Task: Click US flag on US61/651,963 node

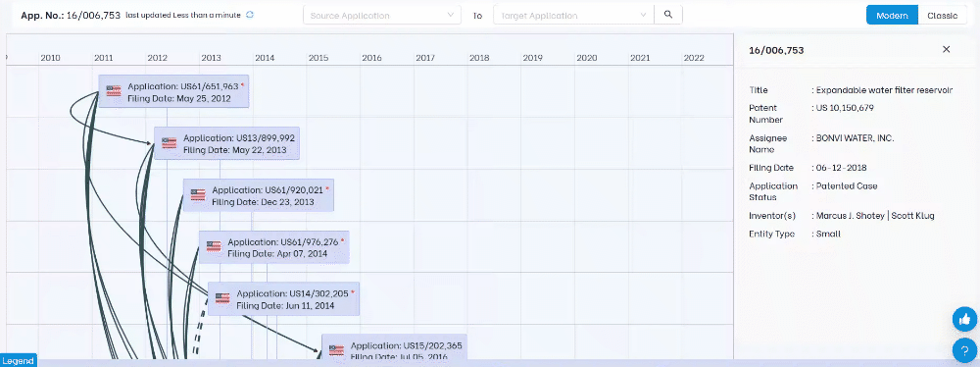Action: [x=114, y=91]
